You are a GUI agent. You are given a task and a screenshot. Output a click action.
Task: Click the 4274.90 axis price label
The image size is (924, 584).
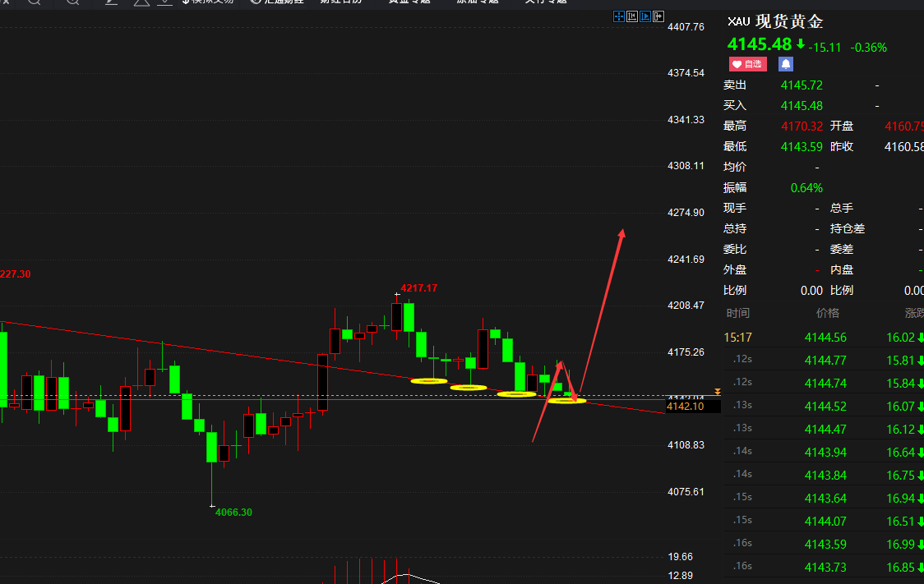[x=686, y=213]
